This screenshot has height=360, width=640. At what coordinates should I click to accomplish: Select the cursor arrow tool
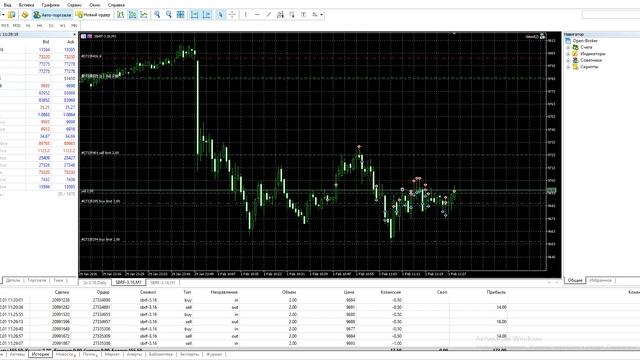tap(220, 15)
